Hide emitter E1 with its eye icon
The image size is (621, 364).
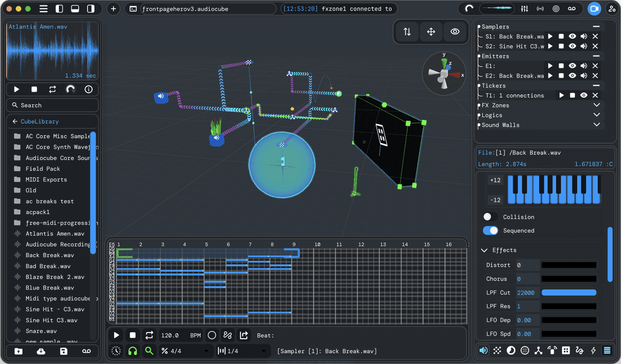[x=572, y=65]
